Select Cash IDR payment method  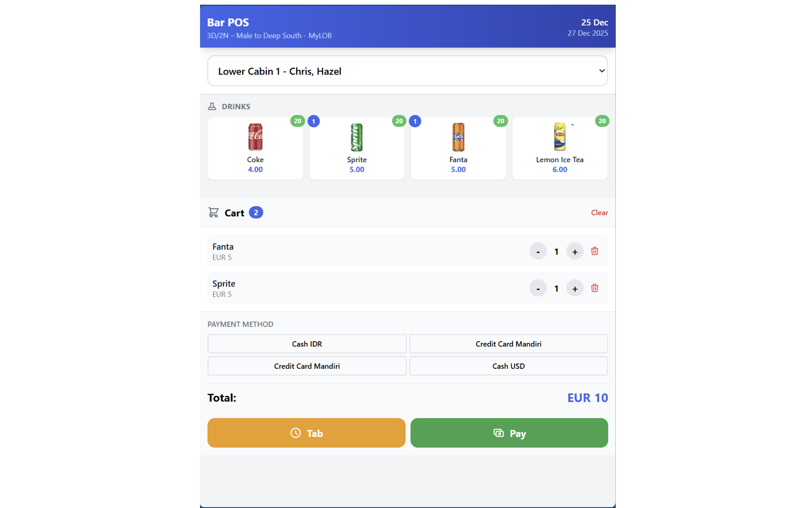click(307, 344)
